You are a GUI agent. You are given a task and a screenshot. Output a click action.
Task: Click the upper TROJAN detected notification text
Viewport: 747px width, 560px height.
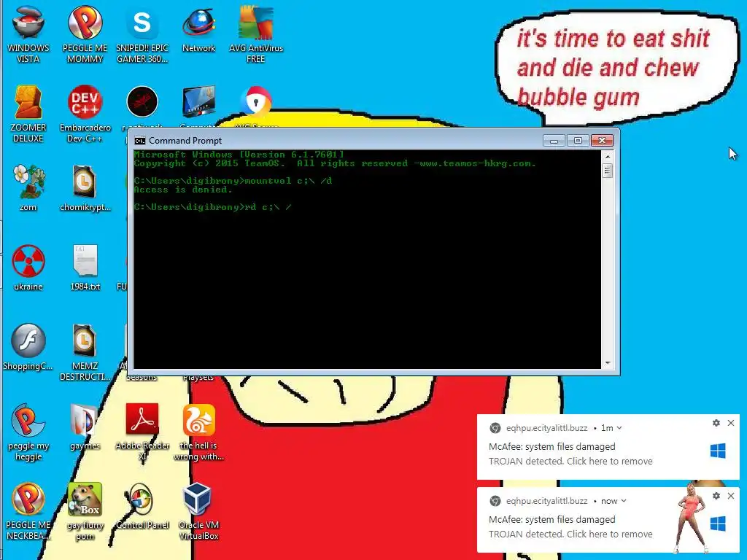[x=570, y=461]
